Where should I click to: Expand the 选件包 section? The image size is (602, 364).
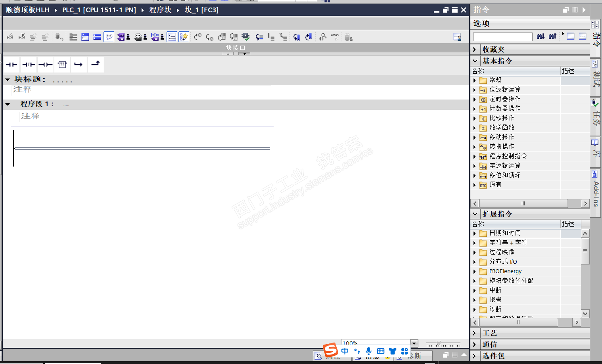[x=475, y=356]
